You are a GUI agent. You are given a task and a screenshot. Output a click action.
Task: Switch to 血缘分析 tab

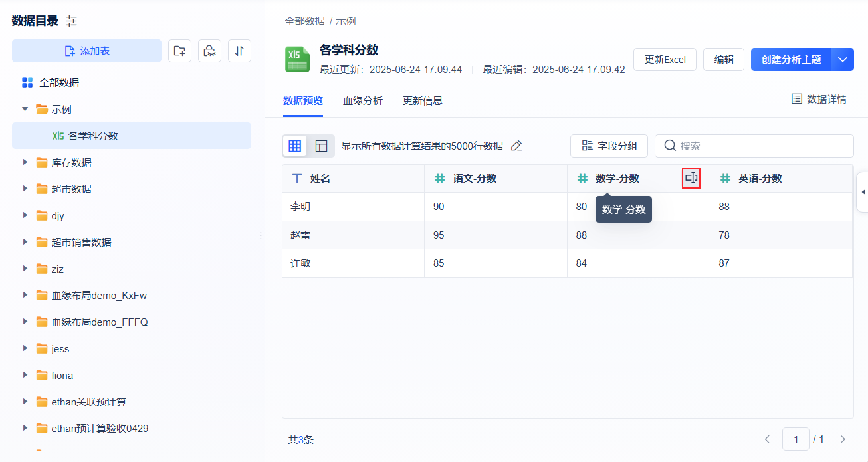click(x=362, y=101)
